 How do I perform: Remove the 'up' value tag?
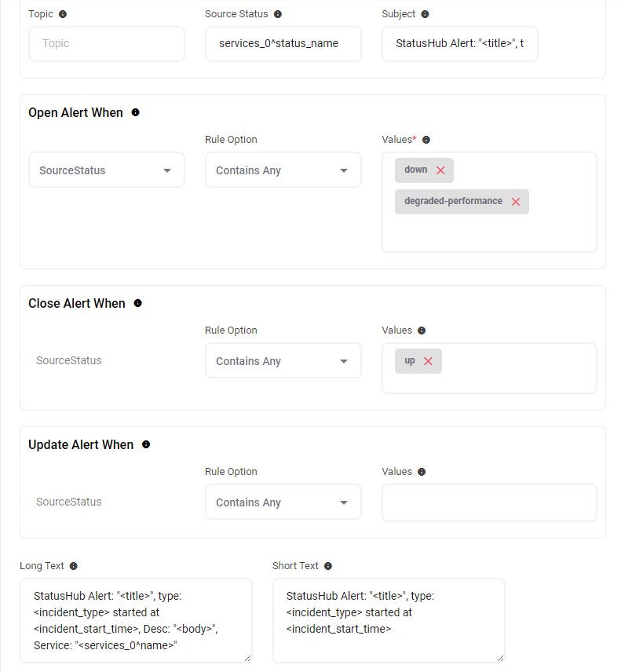(x=428, y=361)
